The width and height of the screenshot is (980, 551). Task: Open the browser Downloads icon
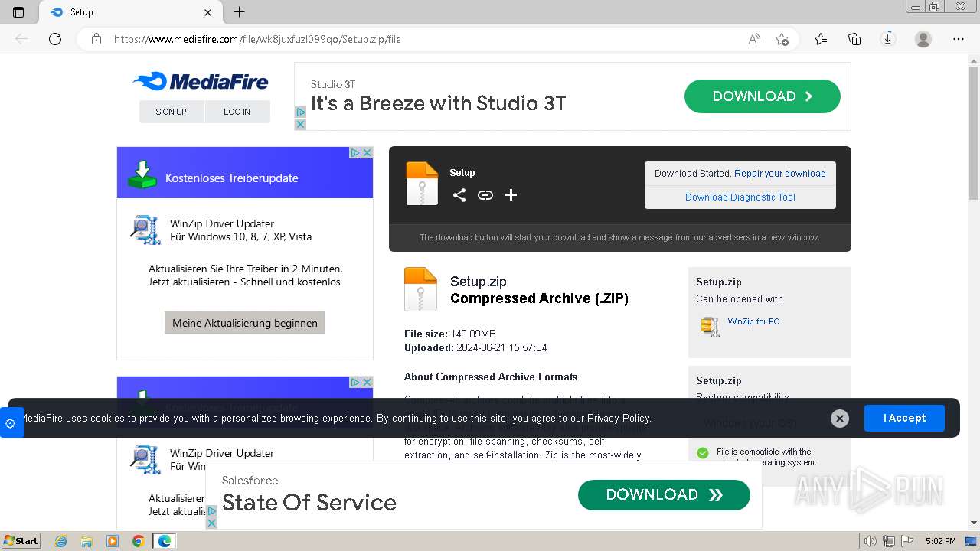pos(888,39)
